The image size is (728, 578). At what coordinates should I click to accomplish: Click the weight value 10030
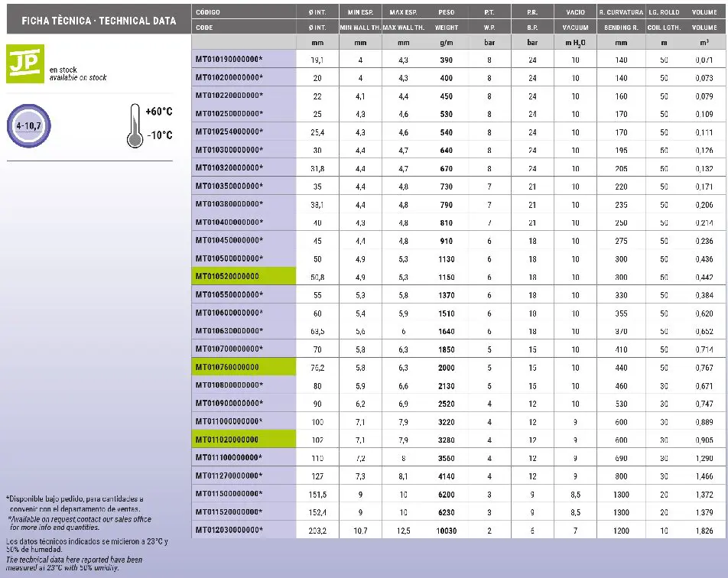[x=446, y=531]
